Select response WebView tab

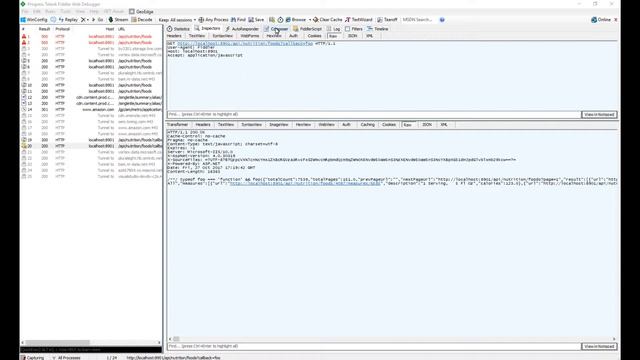click(x=326, y=124)
